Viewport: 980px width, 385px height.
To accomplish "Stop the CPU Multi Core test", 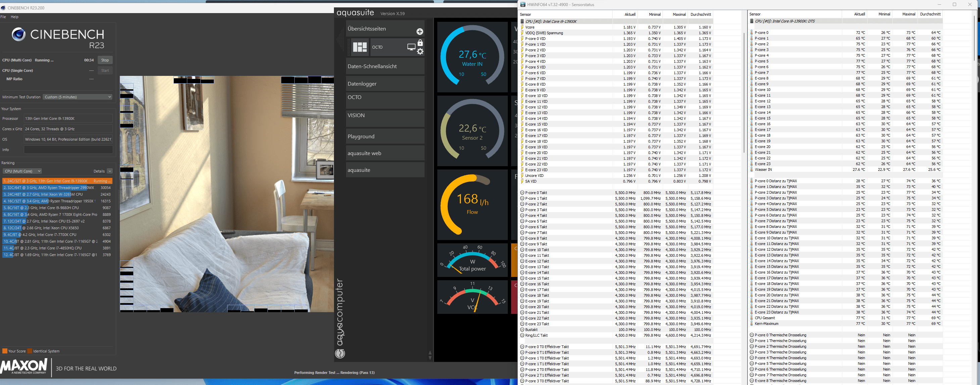I will click(105, 60).
